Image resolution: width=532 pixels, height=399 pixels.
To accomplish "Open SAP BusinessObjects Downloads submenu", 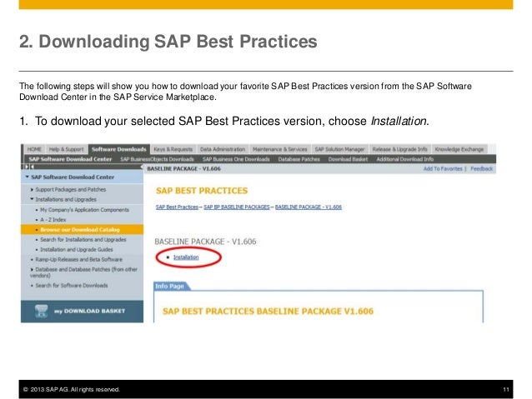I will click(x=157, y=159).
